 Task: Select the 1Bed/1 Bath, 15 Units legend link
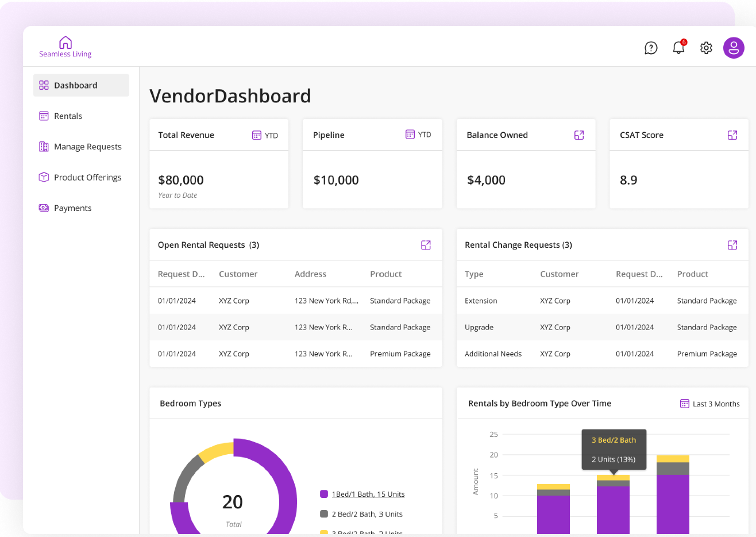[x=368, y=494]
